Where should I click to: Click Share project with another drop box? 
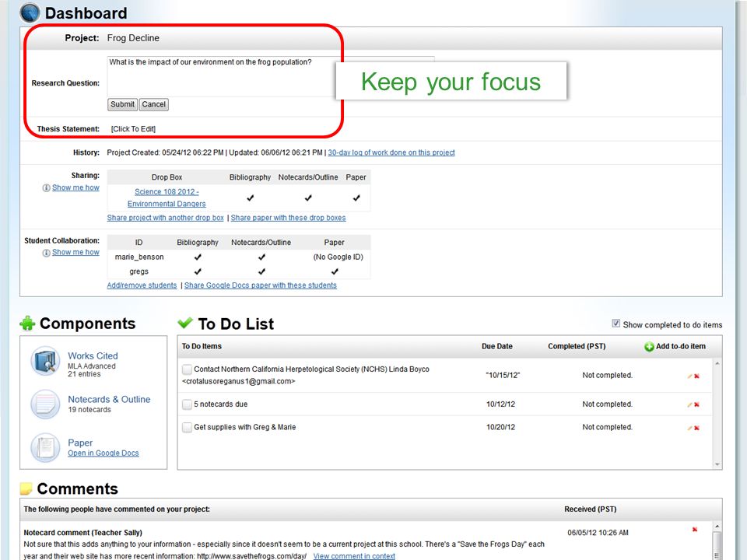click(165, 218)
